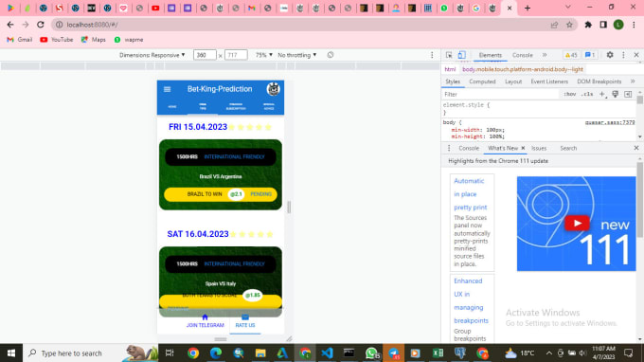The height and width of the screenshot is (362, 644).
Task: Click JOIN TELEGRAM bottom navigation button
Action: click(205, 321)
